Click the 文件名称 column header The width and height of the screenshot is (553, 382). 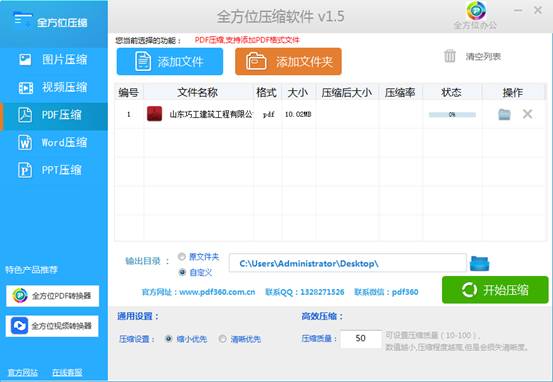pyautogui.click(x=198, y=92)
